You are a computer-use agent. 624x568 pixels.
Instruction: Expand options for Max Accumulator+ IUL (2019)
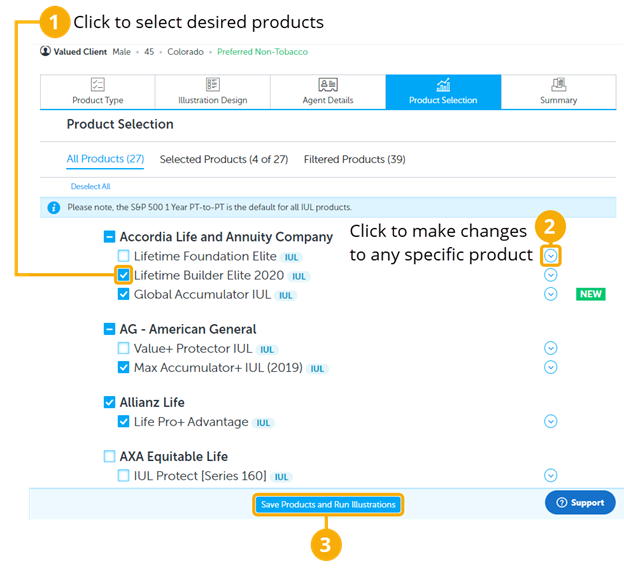coord(550,367)
